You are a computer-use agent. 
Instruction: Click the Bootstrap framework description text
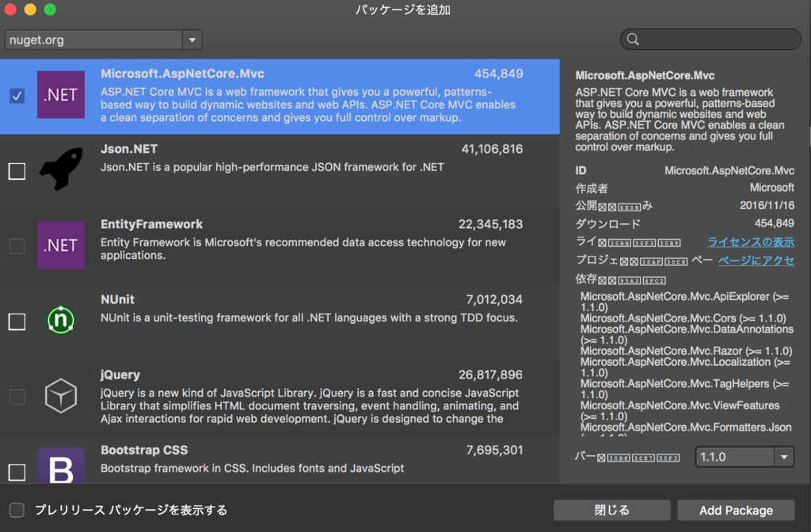[253, 468]
